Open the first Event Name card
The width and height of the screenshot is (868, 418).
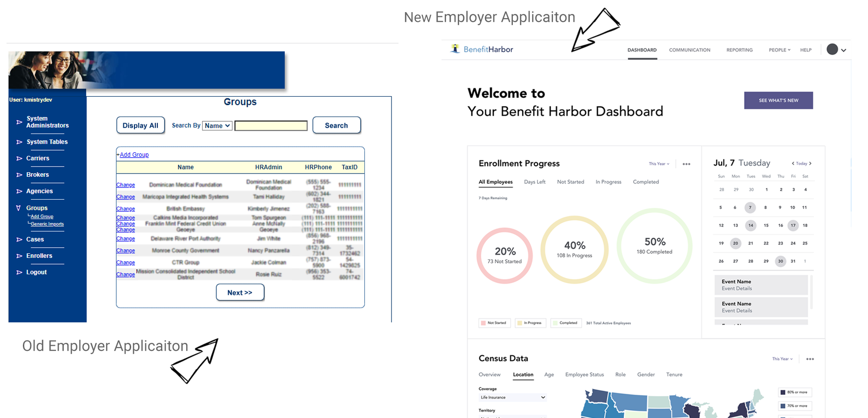761,285
